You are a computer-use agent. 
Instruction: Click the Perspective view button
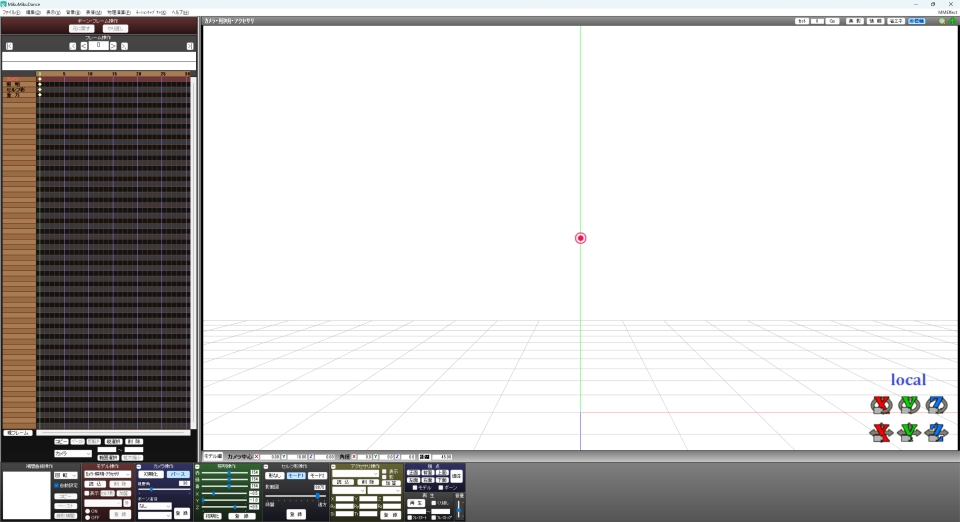click(x=178, y=474)
